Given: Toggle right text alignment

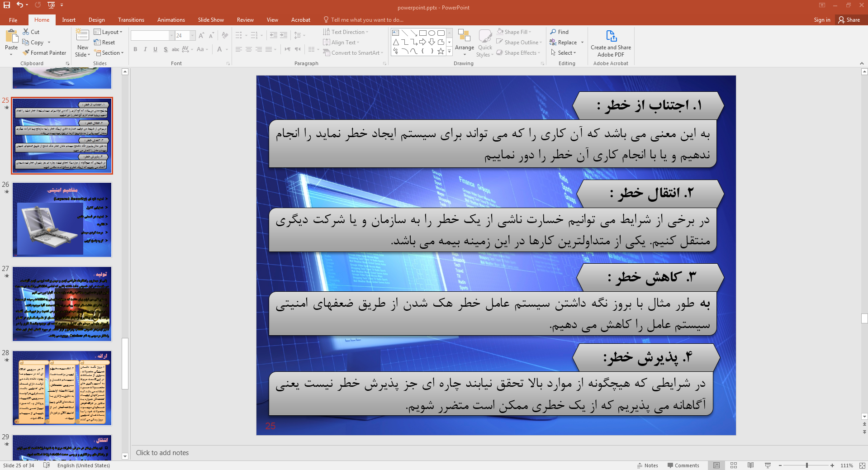Looking at the screenshot, I should point(259,49).
